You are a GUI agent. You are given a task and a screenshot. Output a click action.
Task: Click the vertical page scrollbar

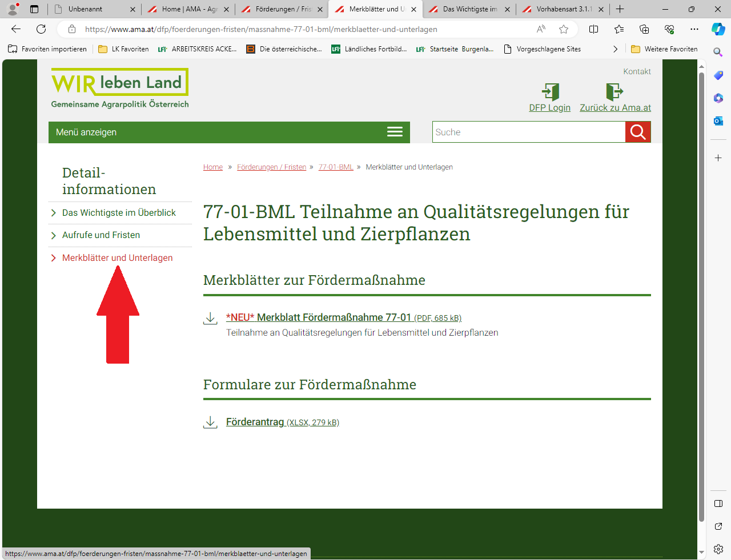click(x=701, y=297)
